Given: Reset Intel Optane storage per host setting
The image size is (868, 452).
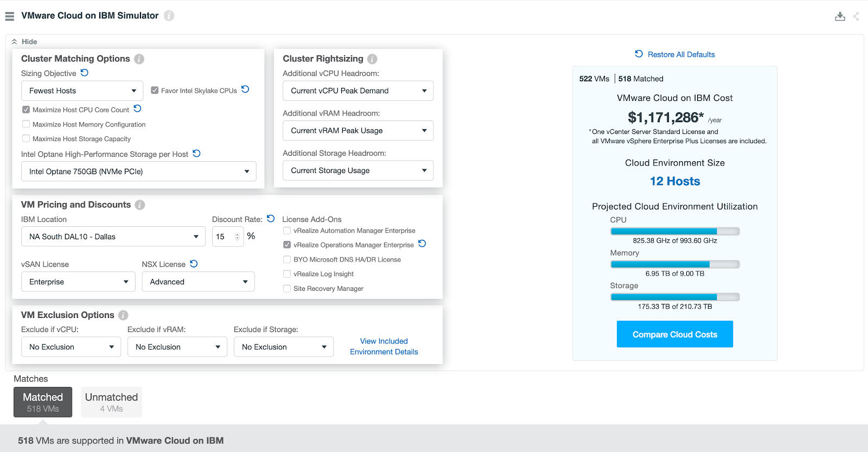Looking at the screenshot, I should pos(197,154).
